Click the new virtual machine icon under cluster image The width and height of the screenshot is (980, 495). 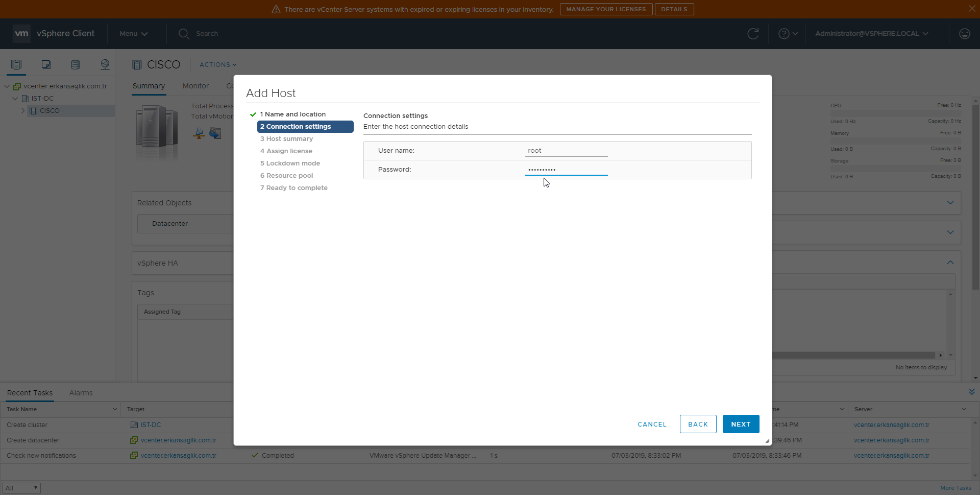coord(215,134)
